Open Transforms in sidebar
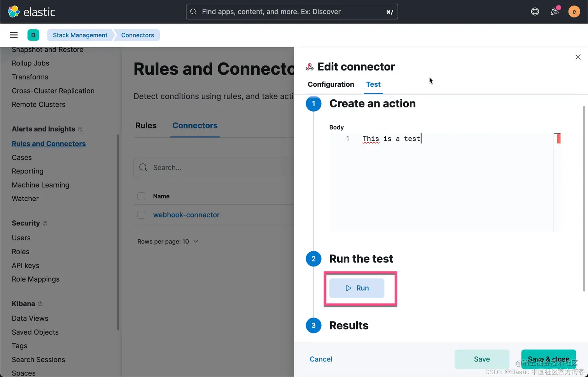Screen dimensions: 588x377 tap(30, 77)
